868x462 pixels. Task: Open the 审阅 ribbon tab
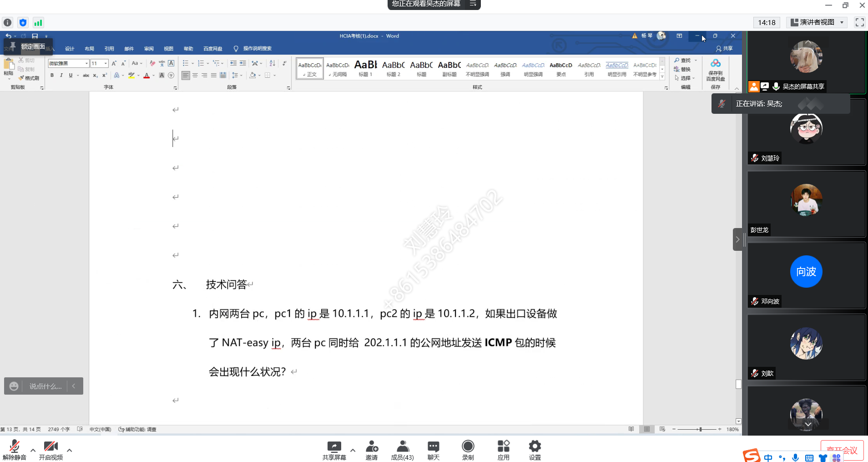(x=149, y=49)
